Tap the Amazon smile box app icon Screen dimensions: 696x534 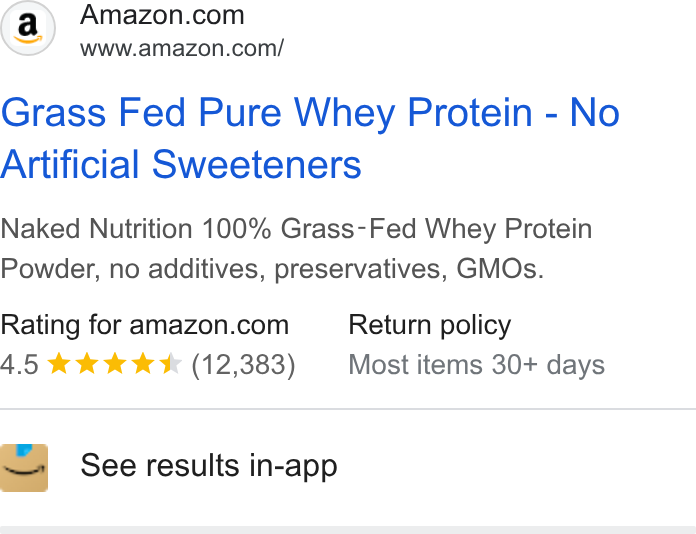coord(24,467)
